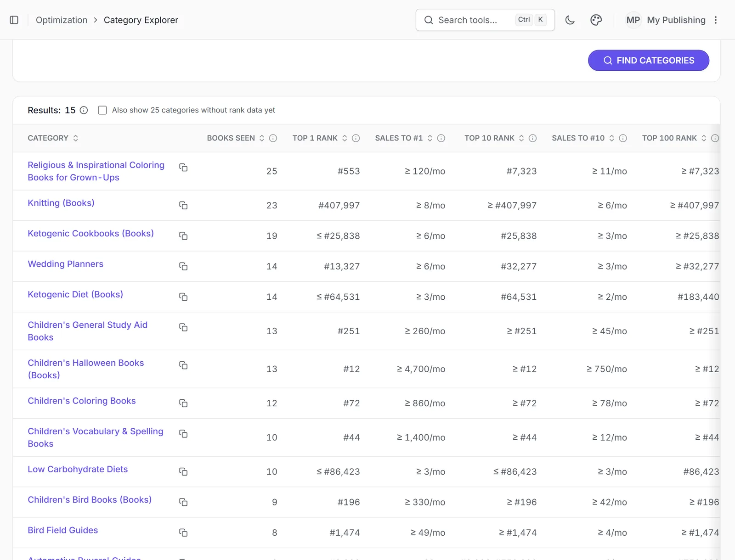Copy the Ketogenic Diet (Books) category
Viewport: 735px width, 560px height.
pos(183,297)
